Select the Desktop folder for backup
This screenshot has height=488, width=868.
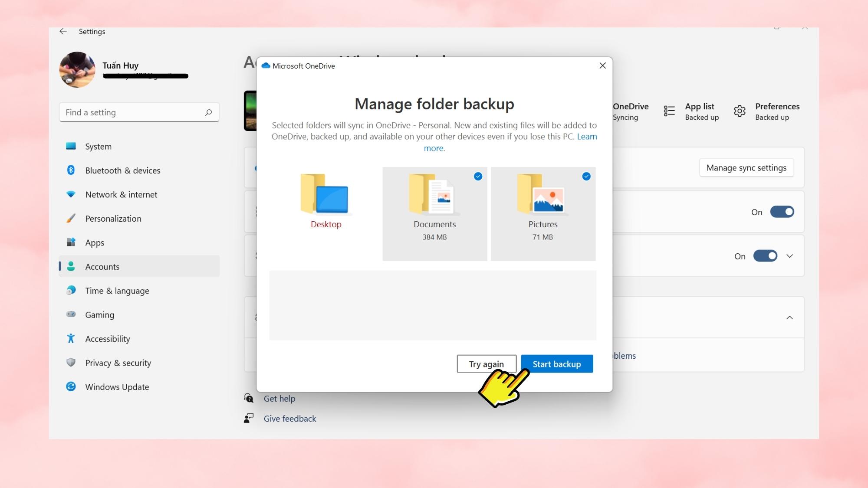(326, 214)
